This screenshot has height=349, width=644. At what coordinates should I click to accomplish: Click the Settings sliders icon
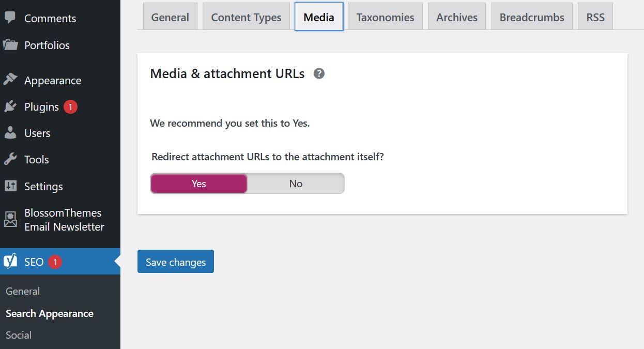[x=10, y=186]
